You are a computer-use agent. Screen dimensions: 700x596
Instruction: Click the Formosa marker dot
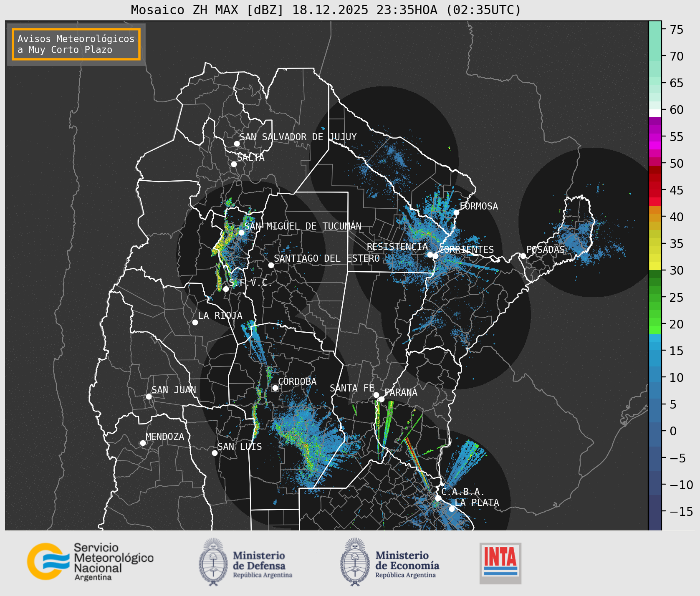click(457, 212)
